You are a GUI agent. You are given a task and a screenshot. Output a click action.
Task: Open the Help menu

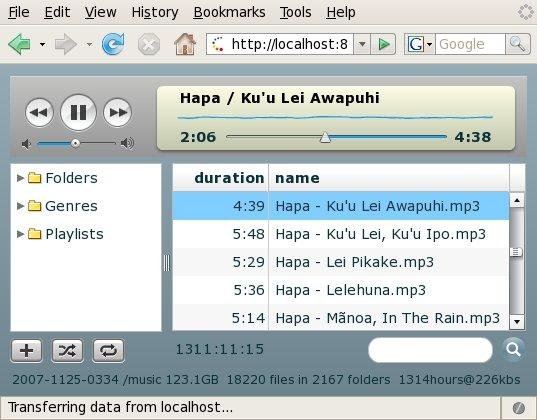[341, 12]
